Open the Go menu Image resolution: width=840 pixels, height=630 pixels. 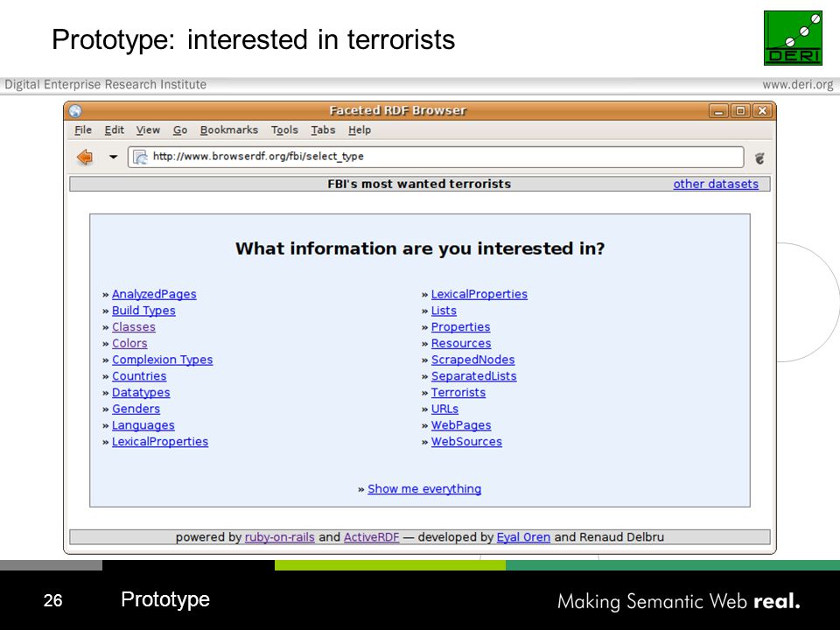tap(180, 129)
